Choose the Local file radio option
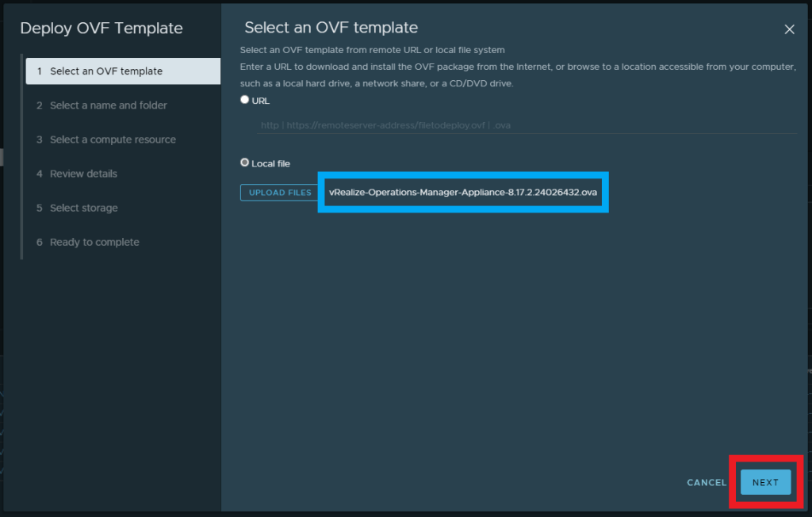 [x=244, y=163]
